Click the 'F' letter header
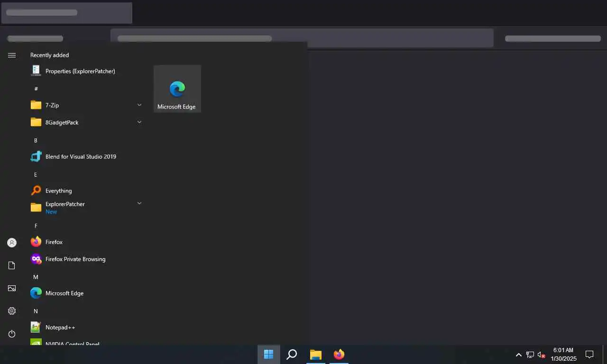This screenshot has height=364, width=607. coord(36,226)
